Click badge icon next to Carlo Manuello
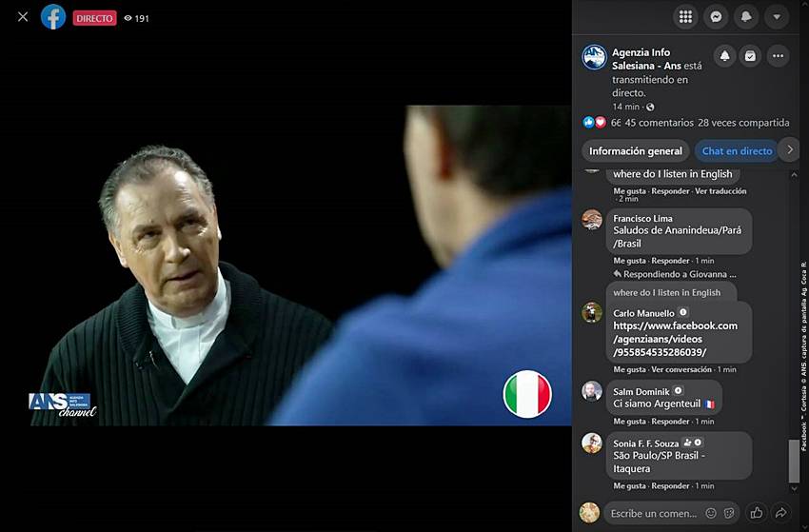Screen dimensions: 809x532 pyautogui.click(x=683, y=312)
